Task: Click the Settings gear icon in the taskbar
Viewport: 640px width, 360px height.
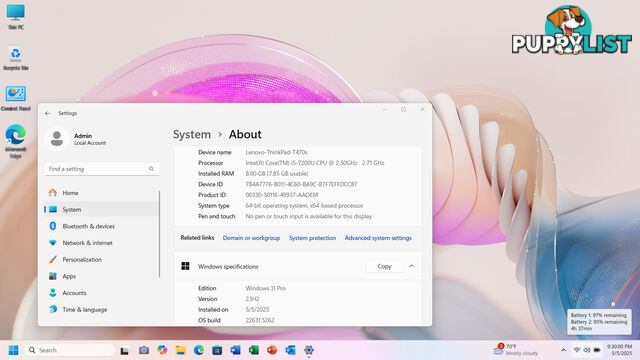Action: tap(309, 350)
